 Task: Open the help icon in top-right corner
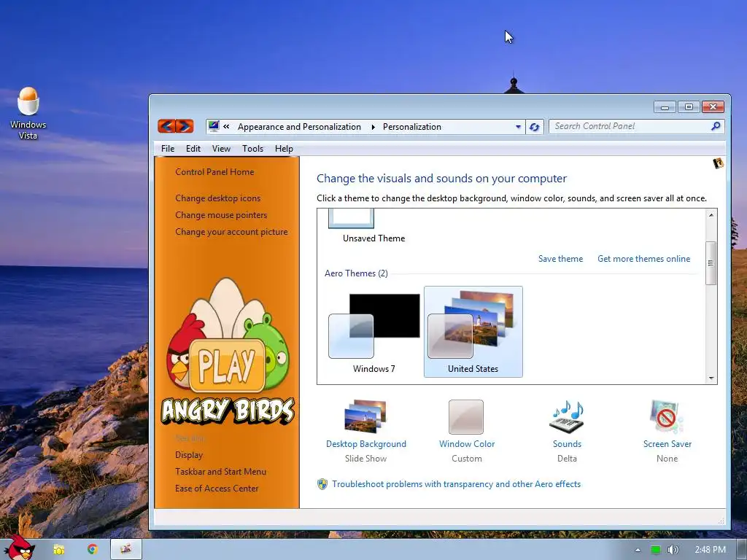pos(718,164)
